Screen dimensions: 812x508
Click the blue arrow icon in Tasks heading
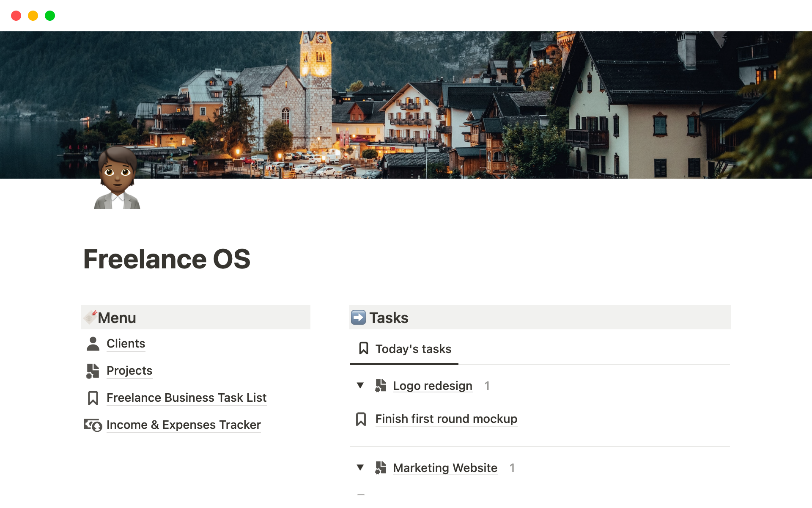point(358,317)
